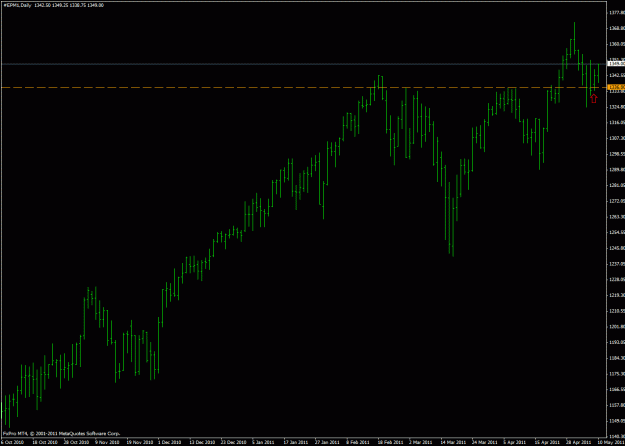Click the 27 Jan 2011 date label
The image size is (625, 446).
click(326, 442)
